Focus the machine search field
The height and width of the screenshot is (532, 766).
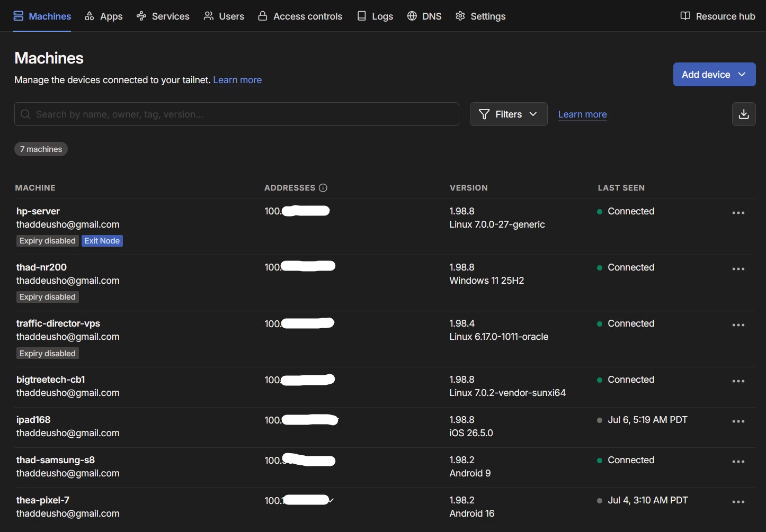point(237,114)
